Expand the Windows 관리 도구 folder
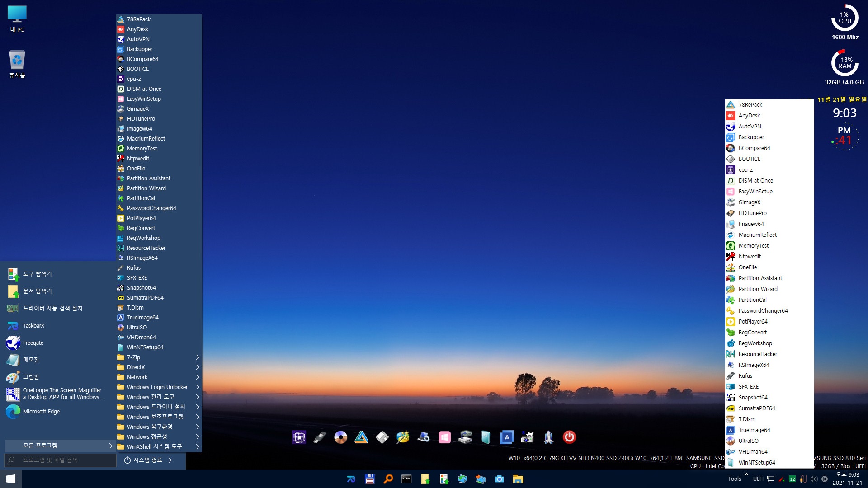 158,397
